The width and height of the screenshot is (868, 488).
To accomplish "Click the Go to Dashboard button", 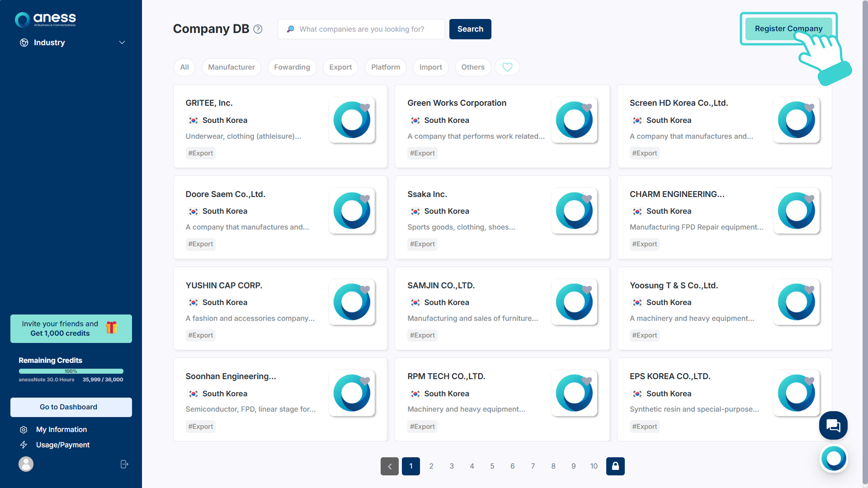I will (71, 407).
